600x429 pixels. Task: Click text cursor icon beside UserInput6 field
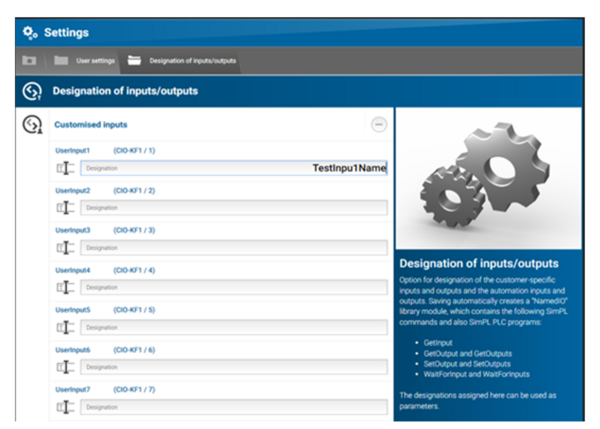coord(65,367)
